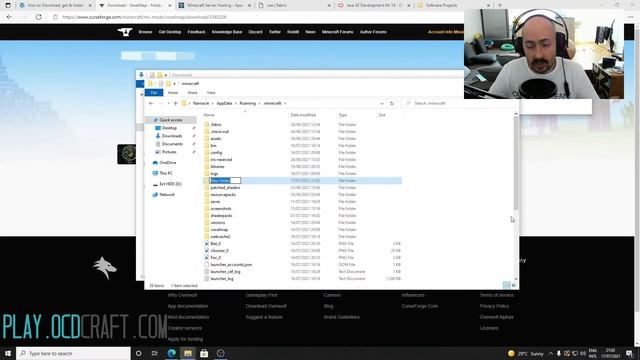Select OneDrive in the navigation pane
The width and height of the screenshot is (640, 360).
[x=167, y=162]
